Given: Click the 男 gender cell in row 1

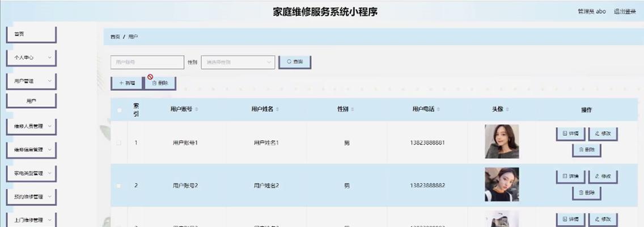Looking at the screenshot, I should [x=347, y=142].
